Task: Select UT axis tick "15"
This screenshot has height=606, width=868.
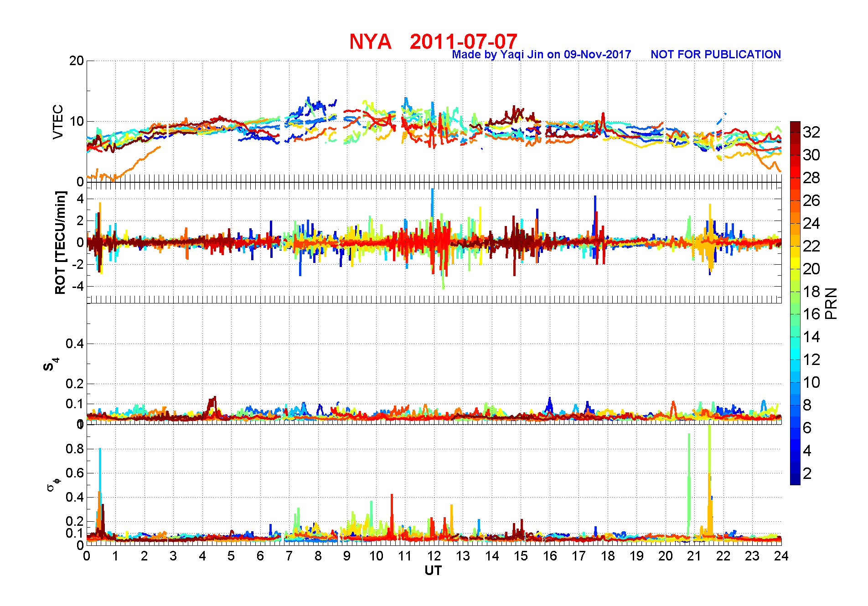Action: click(x=521, y=556)
